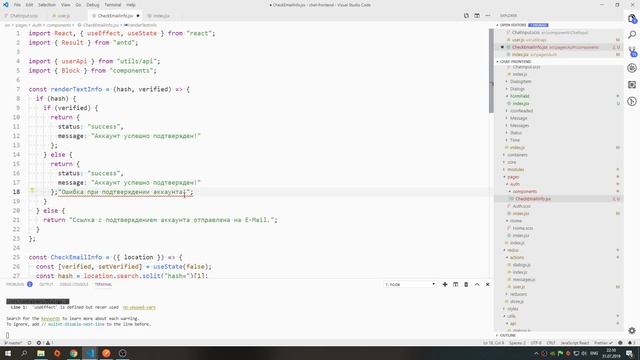The width and height of the screenshot is (640, 360).
Task: Open the Edit menu
Action: [x=29, y=5]
